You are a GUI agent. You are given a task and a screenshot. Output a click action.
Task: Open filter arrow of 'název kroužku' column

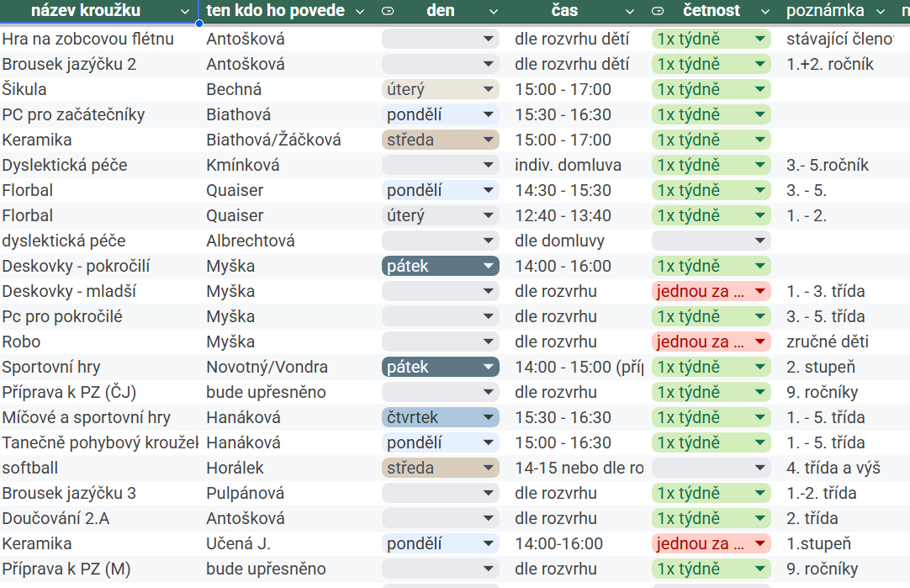click(x=184, y=11)
